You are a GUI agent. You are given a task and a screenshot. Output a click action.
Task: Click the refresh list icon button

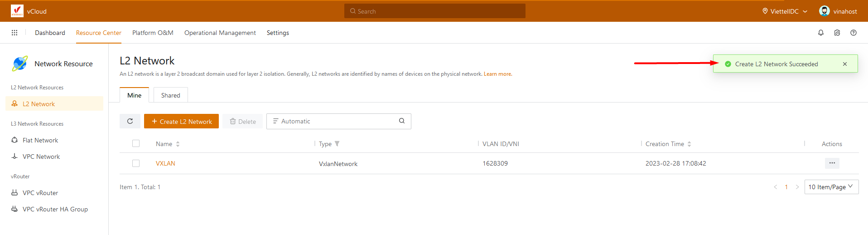coord(130,121)
